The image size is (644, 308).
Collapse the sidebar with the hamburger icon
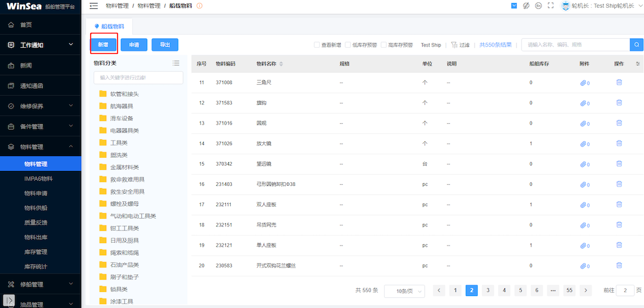[x=94, y=6]
